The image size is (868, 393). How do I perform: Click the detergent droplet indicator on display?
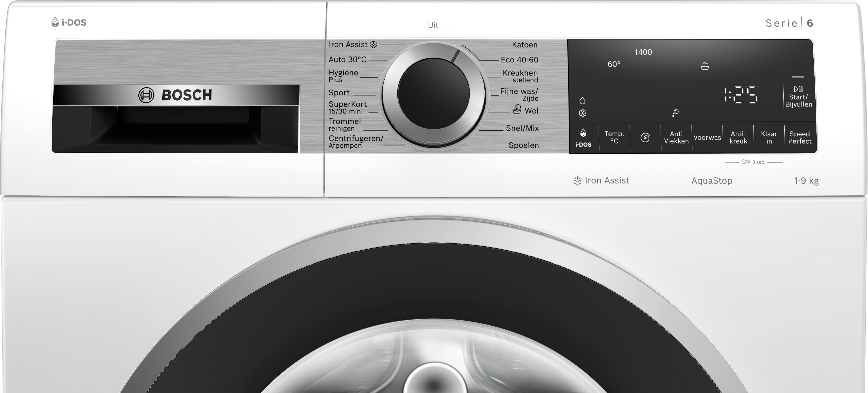click(x=582, y=100)
